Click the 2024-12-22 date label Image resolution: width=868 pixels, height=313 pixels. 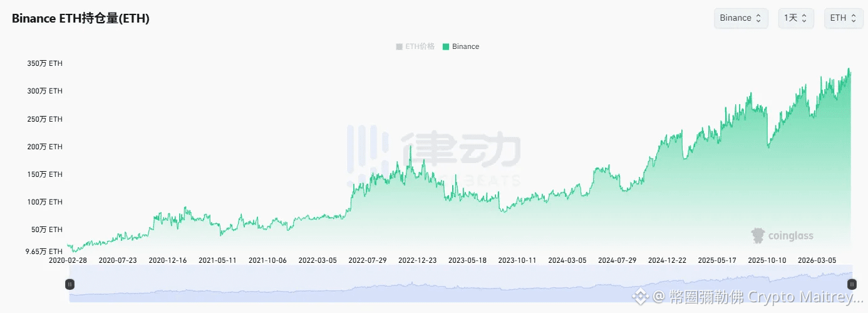[x=667, y=260]
